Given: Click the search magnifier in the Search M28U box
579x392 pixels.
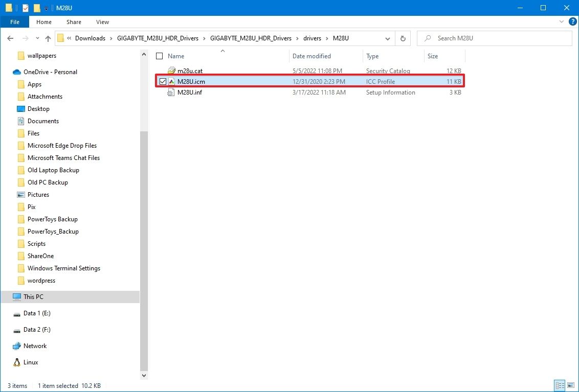Looking at the screenshot, I should [428, 38].
